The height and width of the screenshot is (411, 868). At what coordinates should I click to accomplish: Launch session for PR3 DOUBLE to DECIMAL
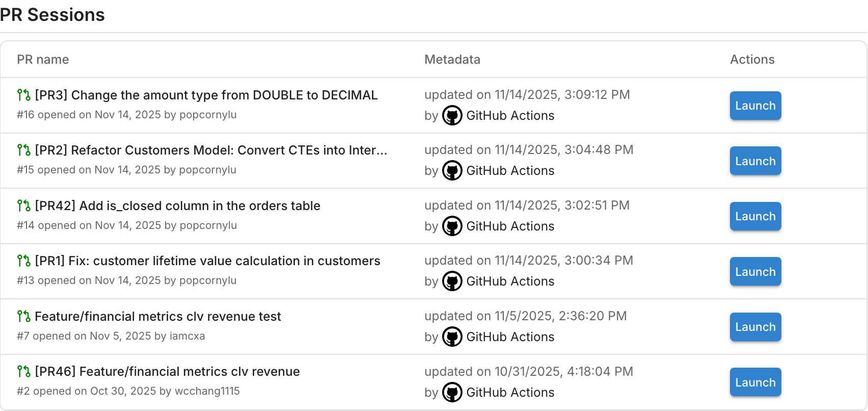click(x=755, y=106)
